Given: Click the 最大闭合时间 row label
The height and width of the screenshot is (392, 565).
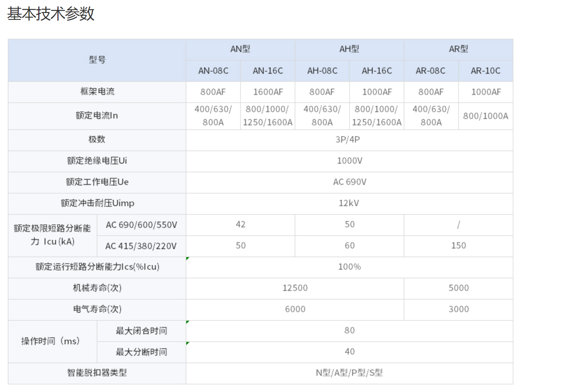Looking at the screenshot, I should tap(142, 331).
